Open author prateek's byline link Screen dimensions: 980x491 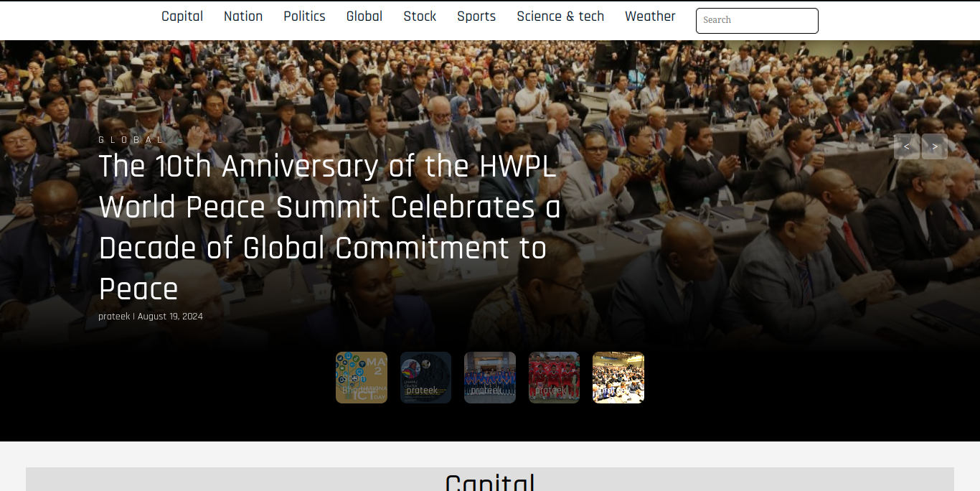click(x=114, y=317)
